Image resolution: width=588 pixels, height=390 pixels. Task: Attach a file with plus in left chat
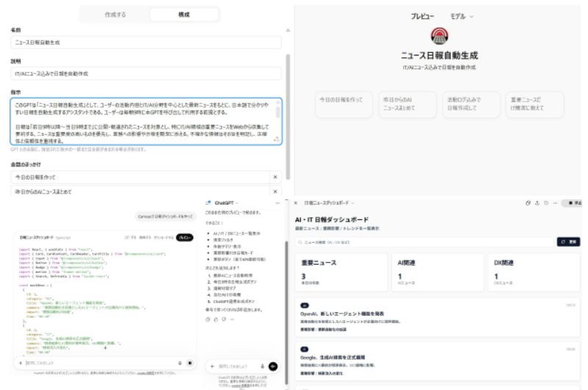pos(21,363)
